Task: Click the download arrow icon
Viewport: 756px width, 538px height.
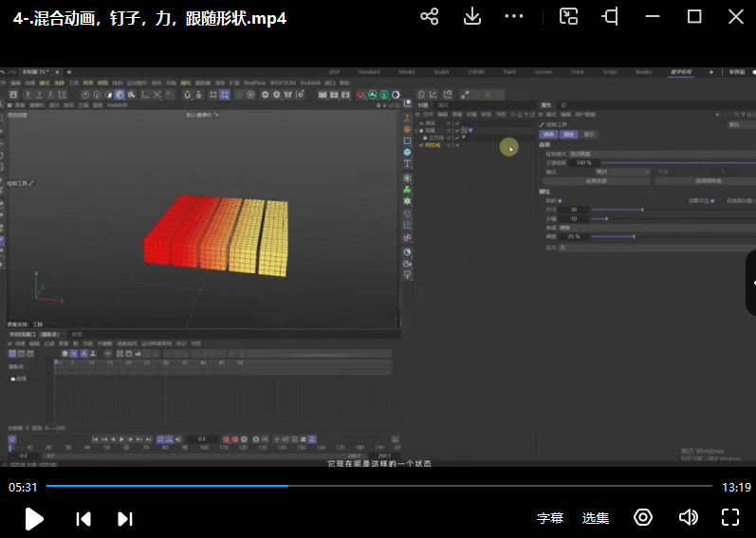Action: [x=471, y=17]
